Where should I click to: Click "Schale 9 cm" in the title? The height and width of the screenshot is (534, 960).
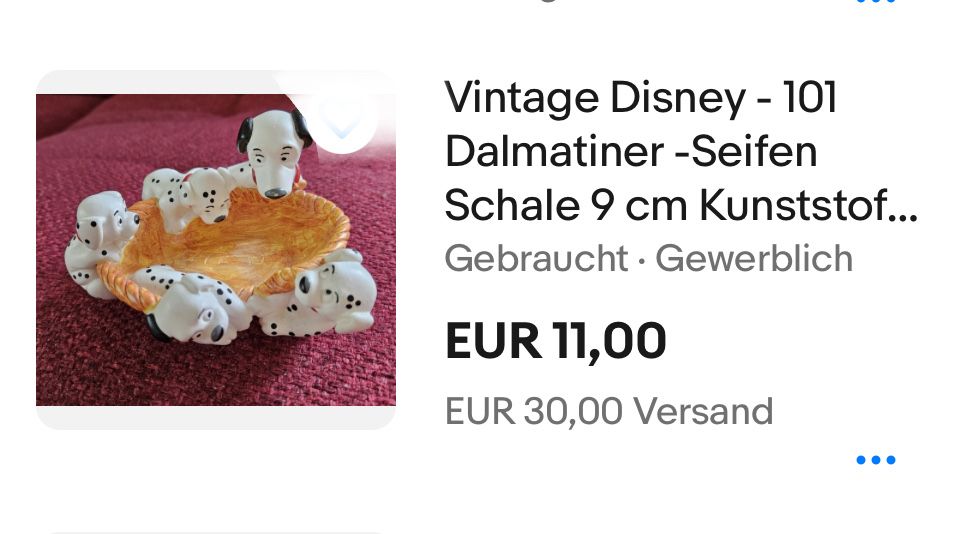point(566,205)
